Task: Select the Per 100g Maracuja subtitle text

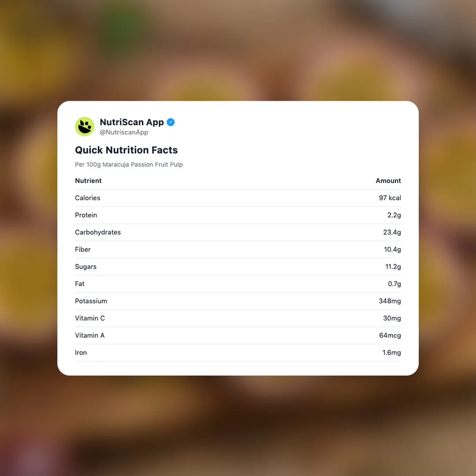Action: click(x=129, y=164)
